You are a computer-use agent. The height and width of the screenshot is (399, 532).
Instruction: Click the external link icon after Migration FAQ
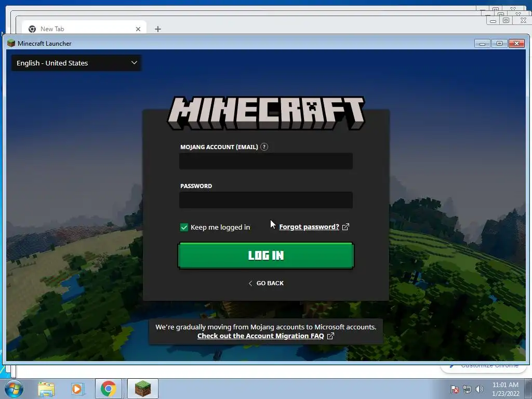pyautogui.click(x=330, y=336)
